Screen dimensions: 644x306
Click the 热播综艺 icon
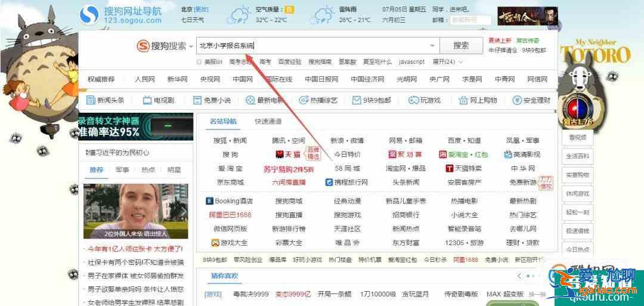tap(304, 100)
